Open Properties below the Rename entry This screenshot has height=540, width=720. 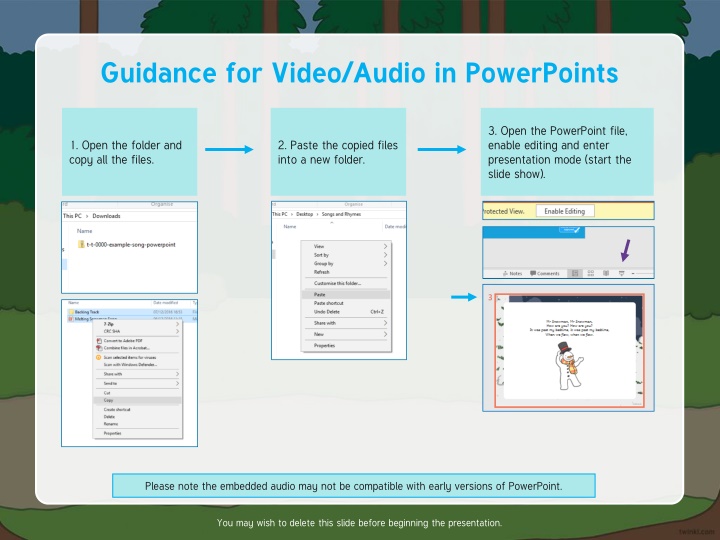click(x=137, y=433)
